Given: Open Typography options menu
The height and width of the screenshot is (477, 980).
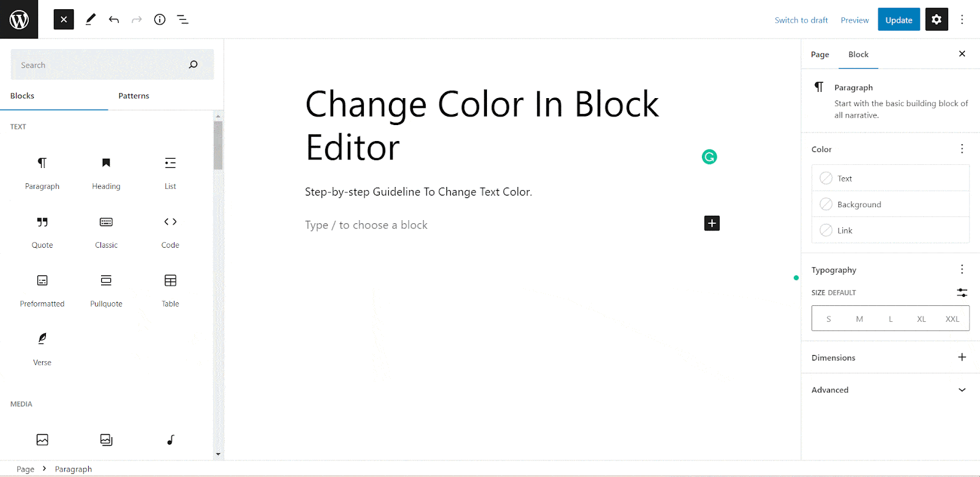Looking at the screenshot, I should (x=961, y=269).
